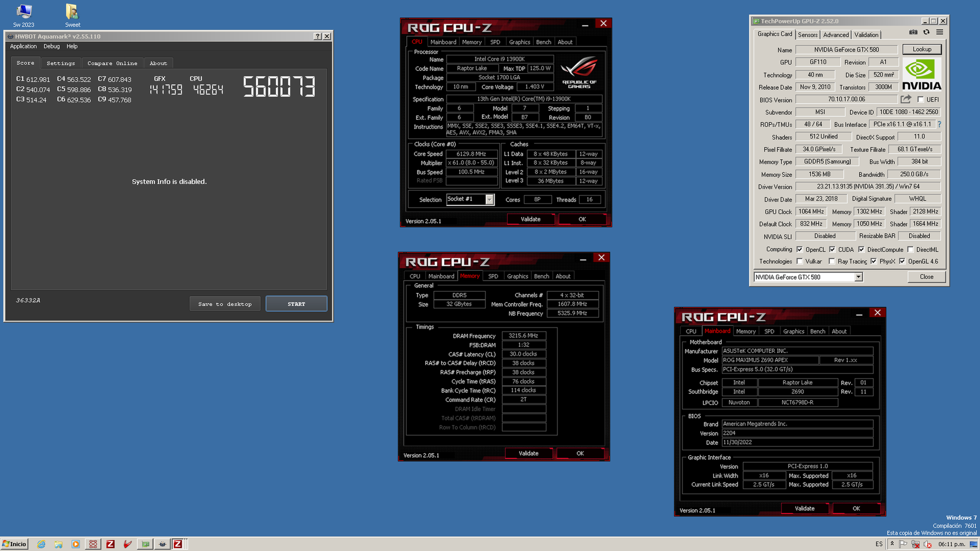Toggle the UEFI checkbox in GPU-Z
980x551 pixels.
click(921, 99)
